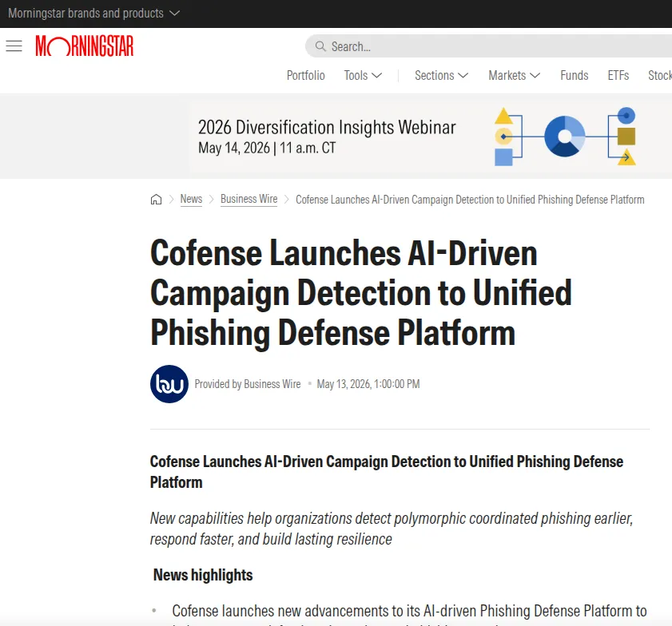Viewport: 672px width, 626px height.
Task: Click the main article headline
Action: coord(361,293)
